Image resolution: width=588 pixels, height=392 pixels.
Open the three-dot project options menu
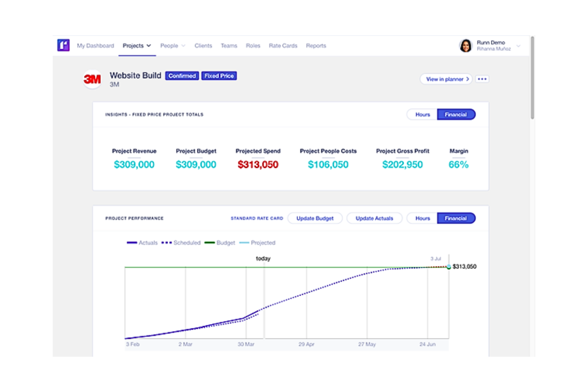[482, 79]
